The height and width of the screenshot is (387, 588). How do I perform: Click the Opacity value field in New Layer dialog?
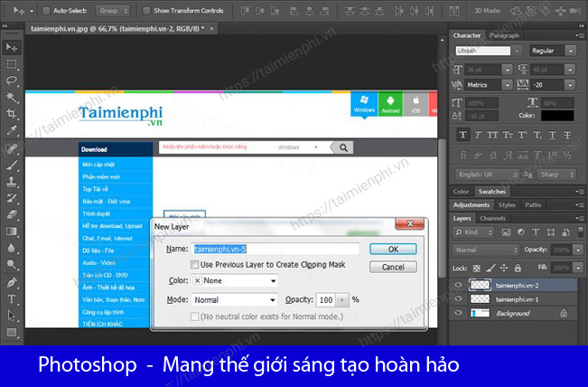tap(326, 299)
